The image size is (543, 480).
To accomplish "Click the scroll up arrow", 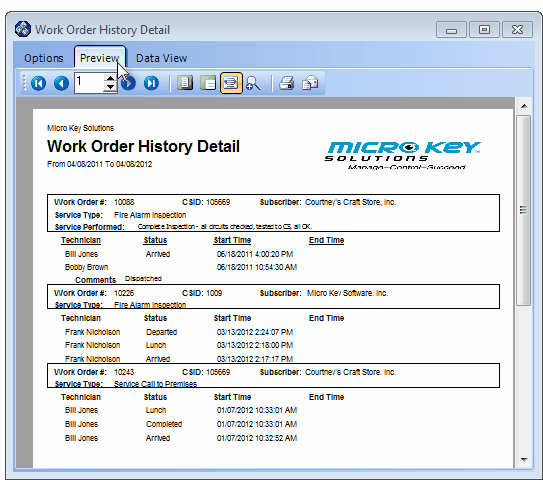I will (524, 106).
